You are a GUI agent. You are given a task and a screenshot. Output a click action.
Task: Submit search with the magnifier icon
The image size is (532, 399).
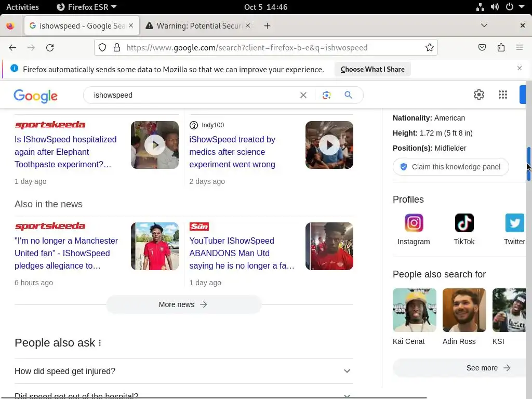pos(348,95)
